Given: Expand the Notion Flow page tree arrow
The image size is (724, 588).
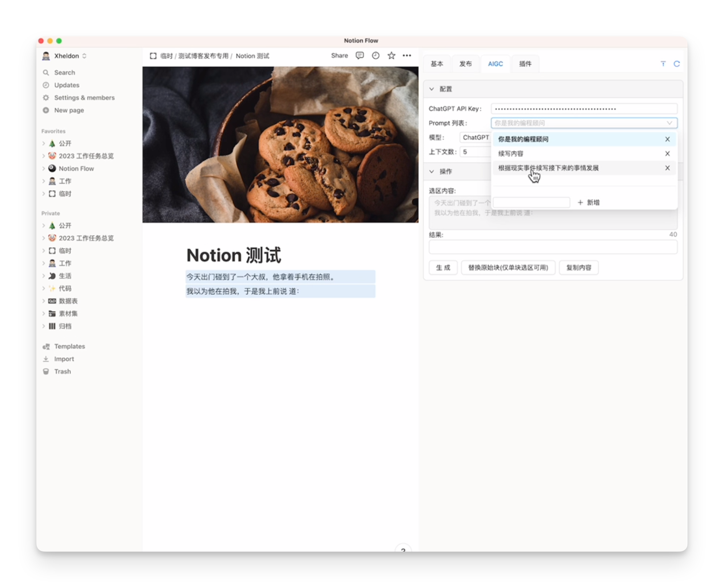Looking at the screenshot, I should click(x=44, y=168).
